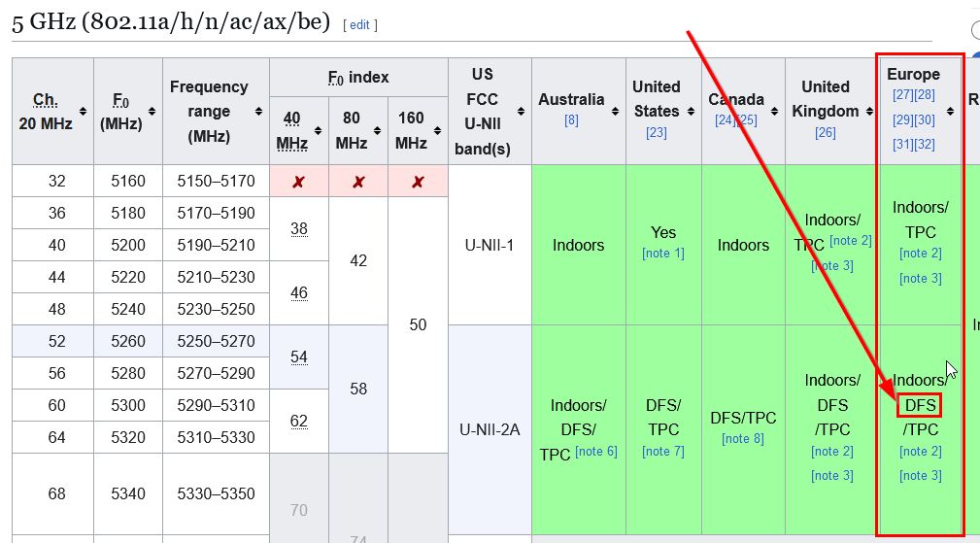Open reference [8] under Australia

tap(571, 120)
